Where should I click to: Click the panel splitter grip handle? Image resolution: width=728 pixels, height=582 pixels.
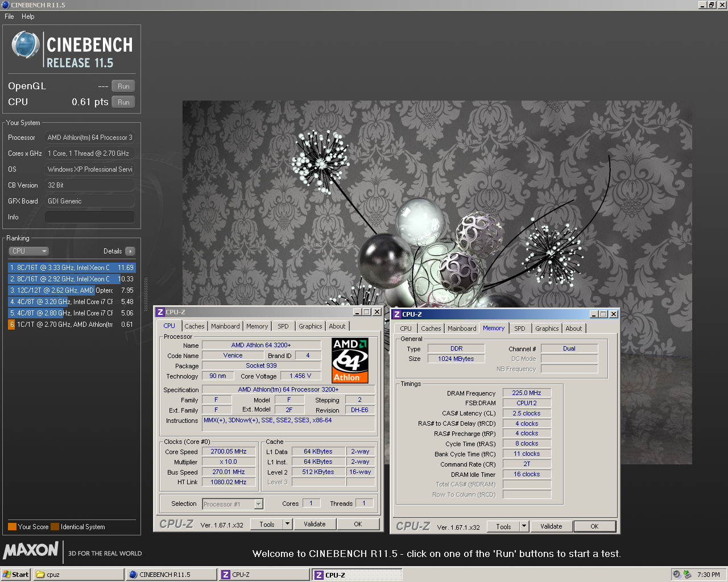(146, 294)
